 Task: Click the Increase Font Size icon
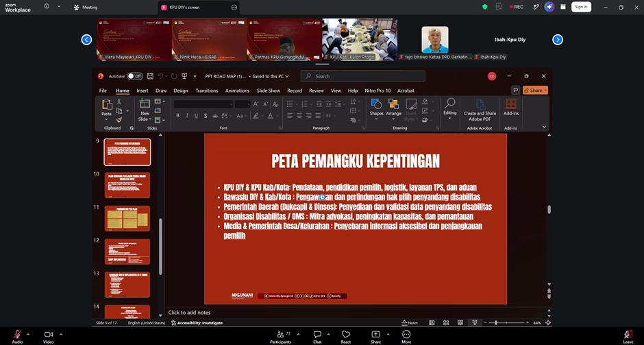(x=256, y=104)
